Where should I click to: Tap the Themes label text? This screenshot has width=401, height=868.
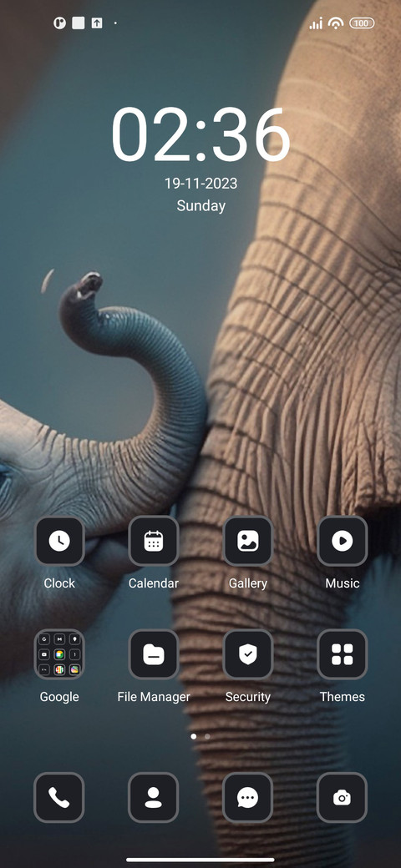point(343,697)
